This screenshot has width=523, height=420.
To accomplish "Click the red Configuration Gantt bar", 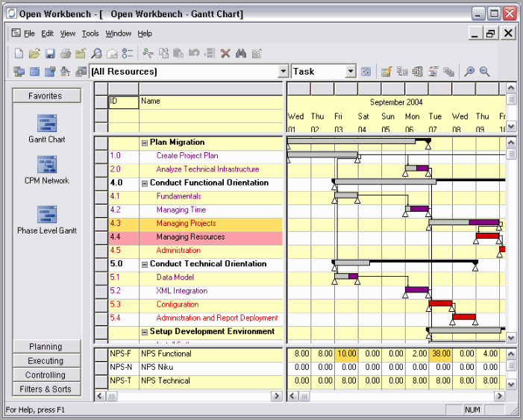I will coord(440,303).
